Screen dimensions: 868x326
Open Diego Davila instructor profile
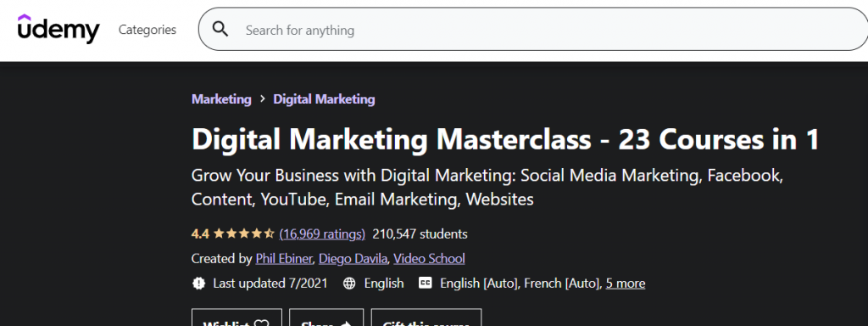354,258
